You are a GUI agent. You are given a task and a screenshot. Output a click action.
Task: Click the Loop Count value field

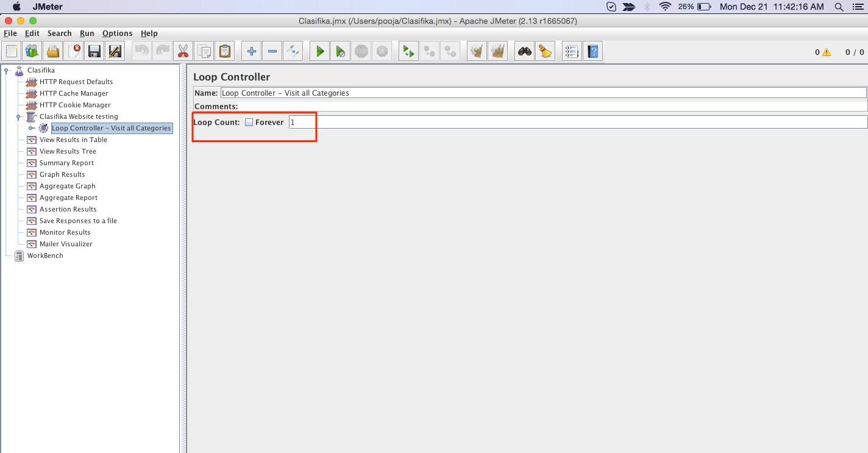578,123
